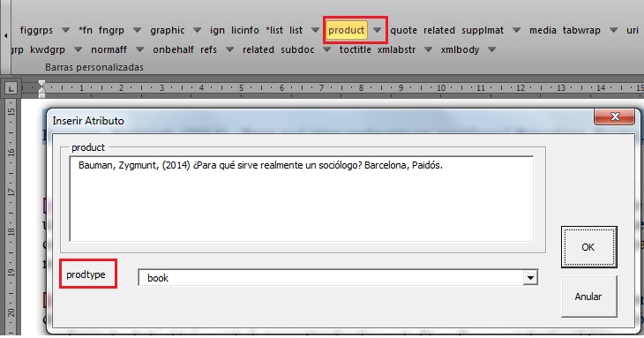This screenshot has height=338, width=644.
Task: Click the indent marker on the ruler
Action: [41, 89]
